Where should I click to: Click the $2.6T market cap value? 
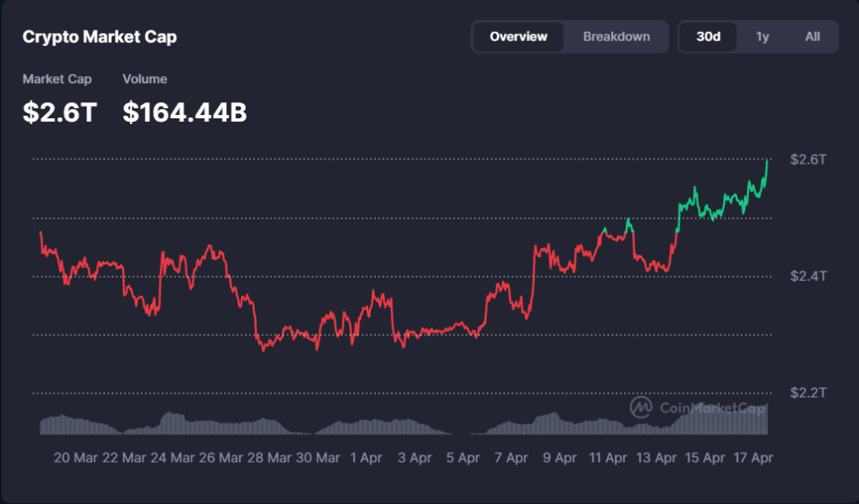(60, 112)
